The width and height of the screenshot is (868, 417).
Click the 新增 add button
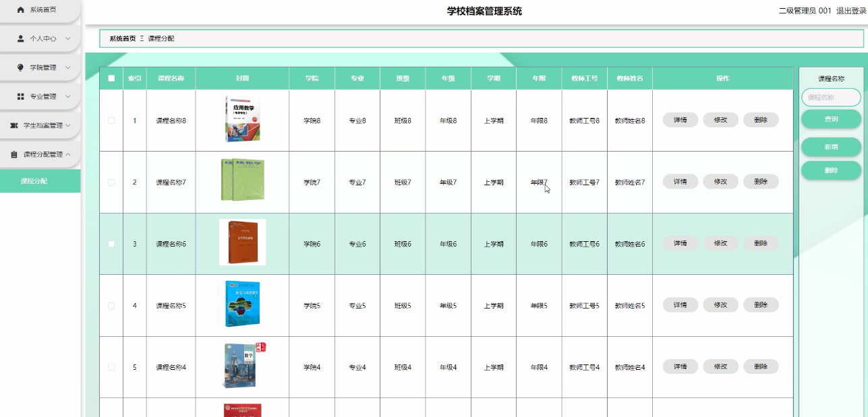pyautogui.click(x=831, y=147)
